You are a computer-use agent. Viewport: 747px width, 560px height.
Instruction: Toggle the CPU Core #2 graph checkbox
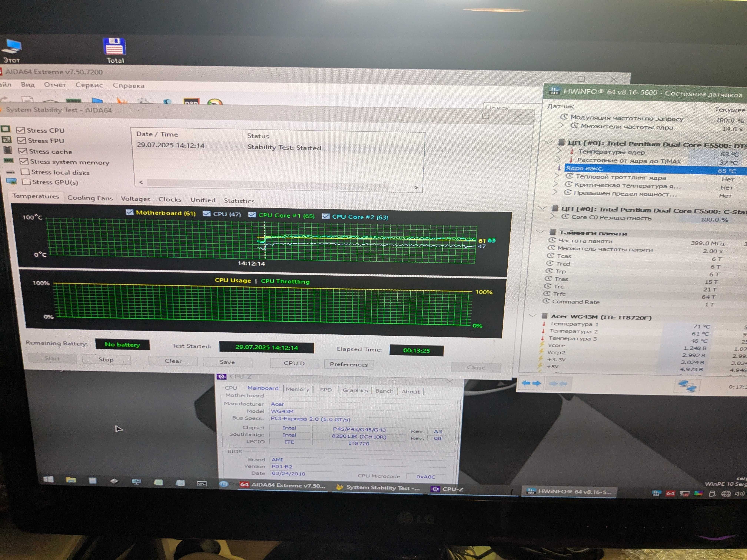[x=326, y=216]
